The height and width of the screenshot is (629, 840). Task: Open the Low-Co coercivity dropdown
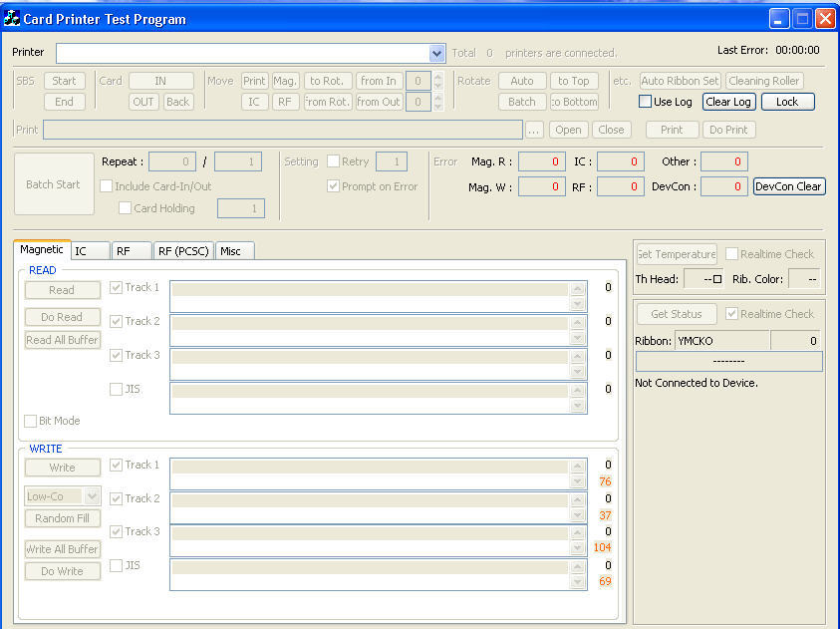coord(92,496)
